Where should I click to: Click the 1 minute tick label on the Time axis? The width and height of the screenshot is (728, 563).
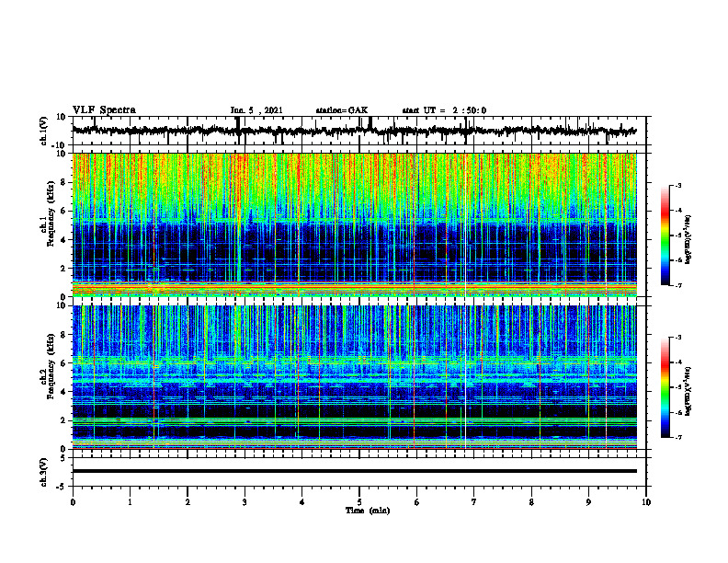tap(130, 502)
